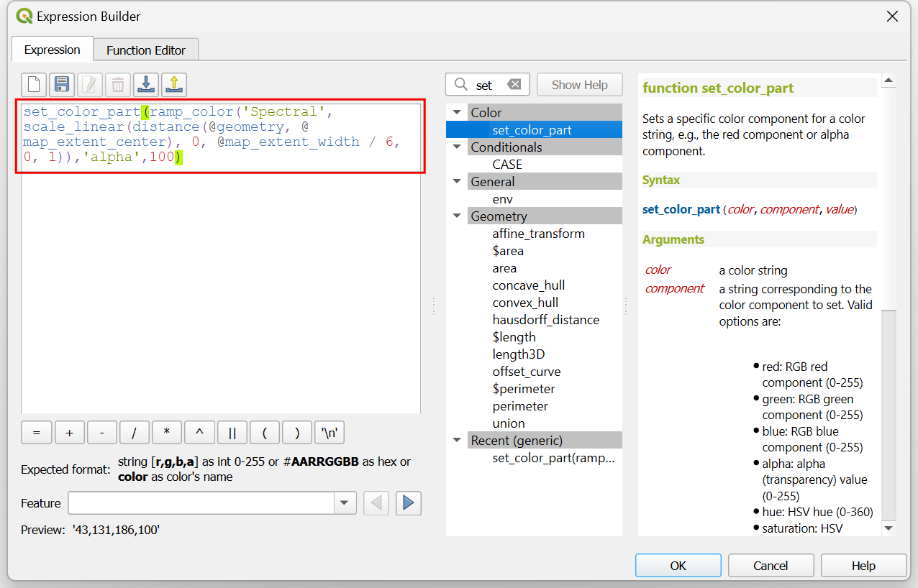Collapse the Recent (generic) group
Viewport: 918px width, 588px height.
(x=456, y=441)
